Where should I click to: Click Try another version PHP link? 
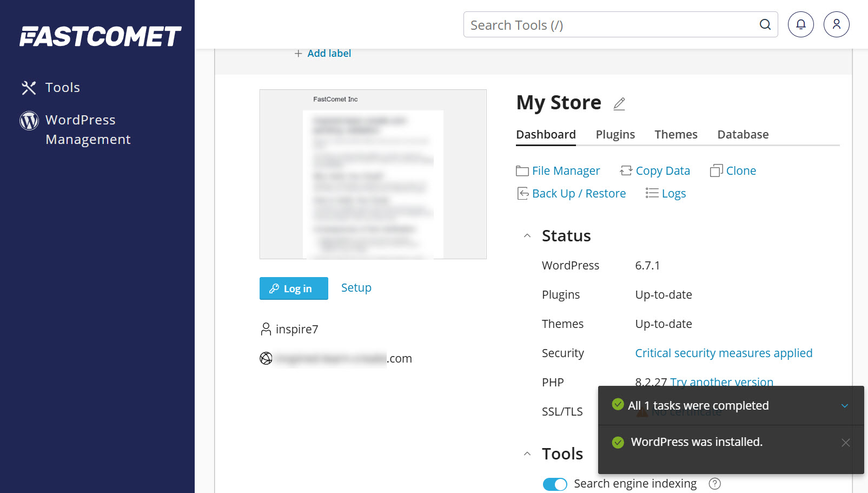pos(722,382)
